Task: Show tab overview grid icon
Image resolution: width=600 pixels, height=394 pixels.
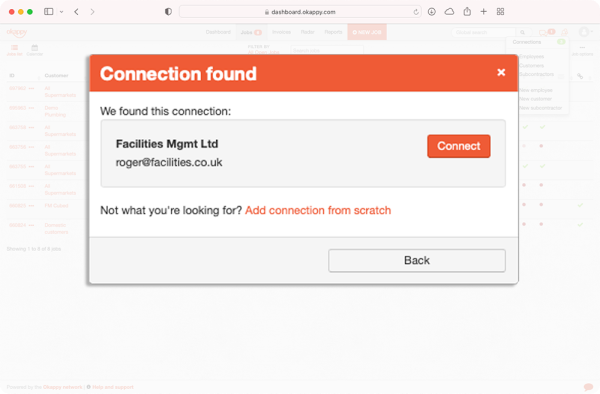Action: click(x=500, y=12)
